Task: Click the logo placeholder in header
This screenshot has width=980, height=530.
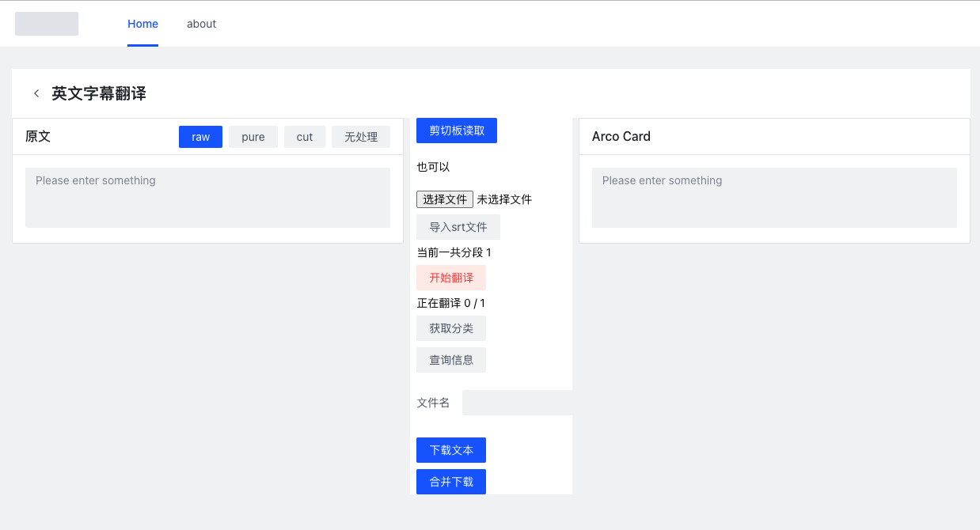Action: tap(47, 24)
